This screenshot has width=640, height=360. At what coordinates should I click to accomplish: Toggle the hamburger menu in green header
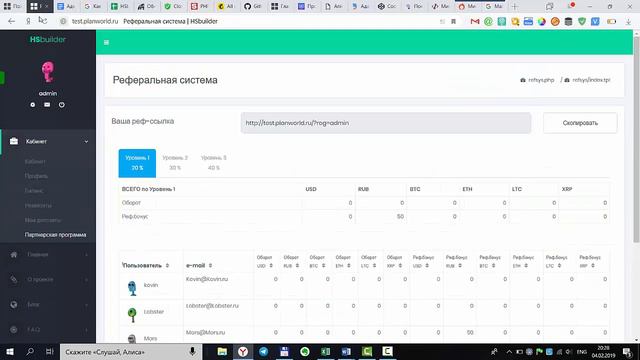coord(106,42)
